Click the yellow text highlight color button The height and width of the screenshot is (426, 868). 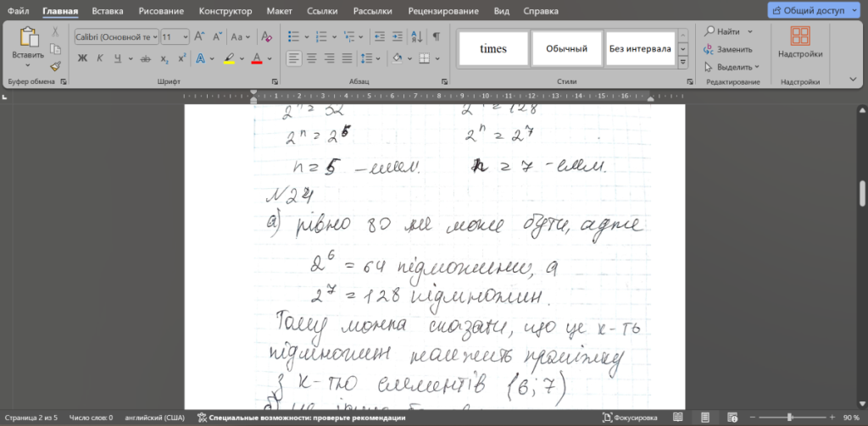coord(229,58)
